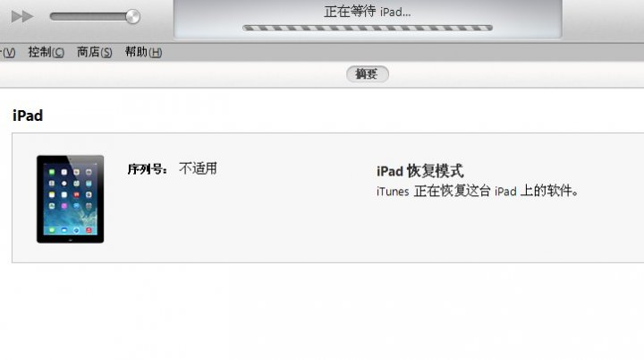Viewport: 644px width, 360px height.
Task: Click the fast-forward playback button
Action: click(22, 16)
